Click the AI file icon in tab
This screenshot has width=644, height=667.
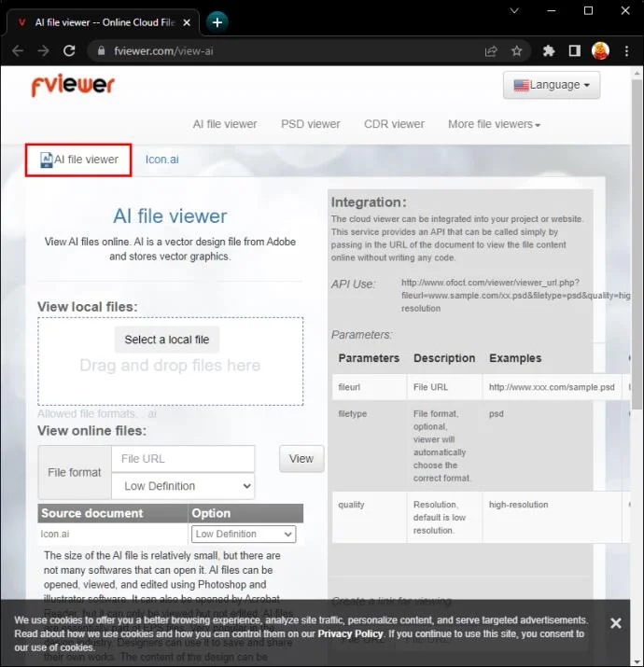point(46,160)
